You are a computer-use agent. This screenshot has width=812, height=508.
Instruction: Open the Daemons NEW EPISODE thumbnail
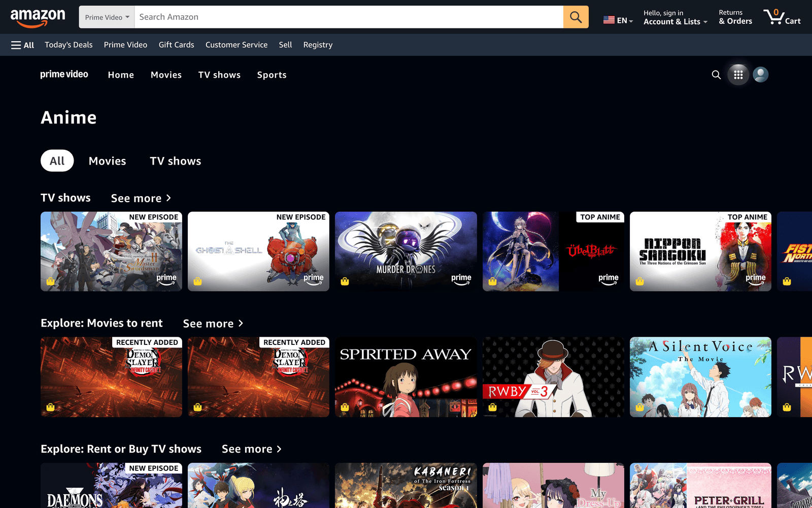[x=111, y=485]
